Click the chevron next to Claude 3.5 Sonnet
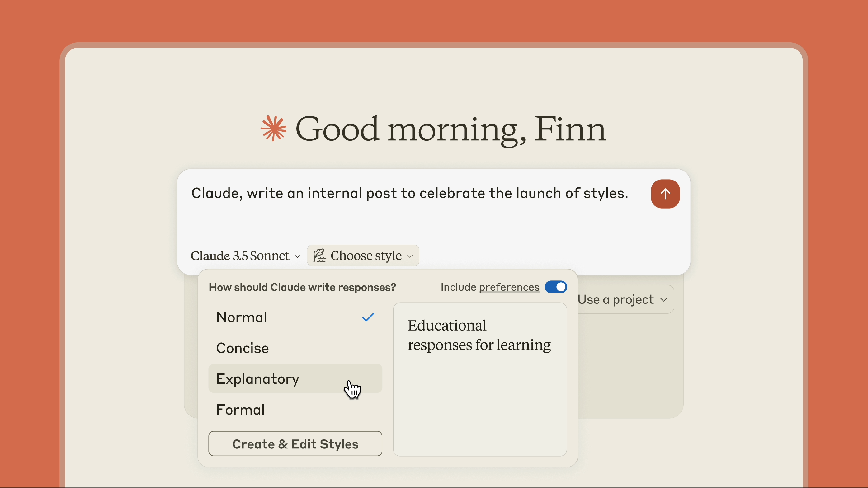 [297, 256]
